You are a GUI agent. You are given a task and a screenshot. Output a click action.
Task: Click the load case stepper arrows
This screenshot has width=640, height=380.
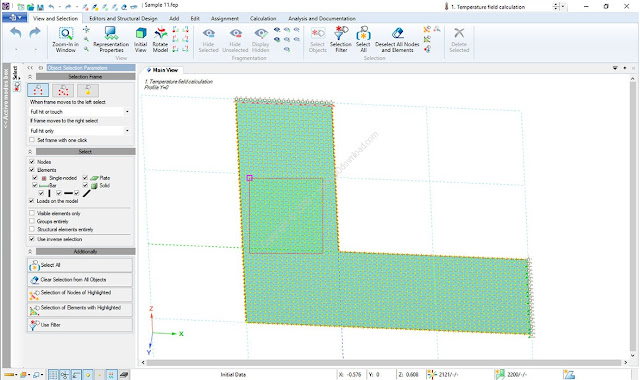pyautogui.click(x=556, y=7)
